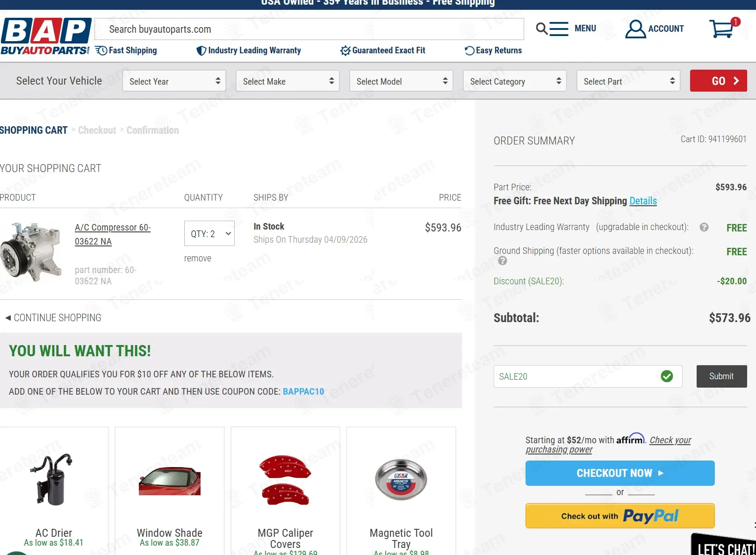Click the Subtotal $573.96 amount

[x=730, y=318]
